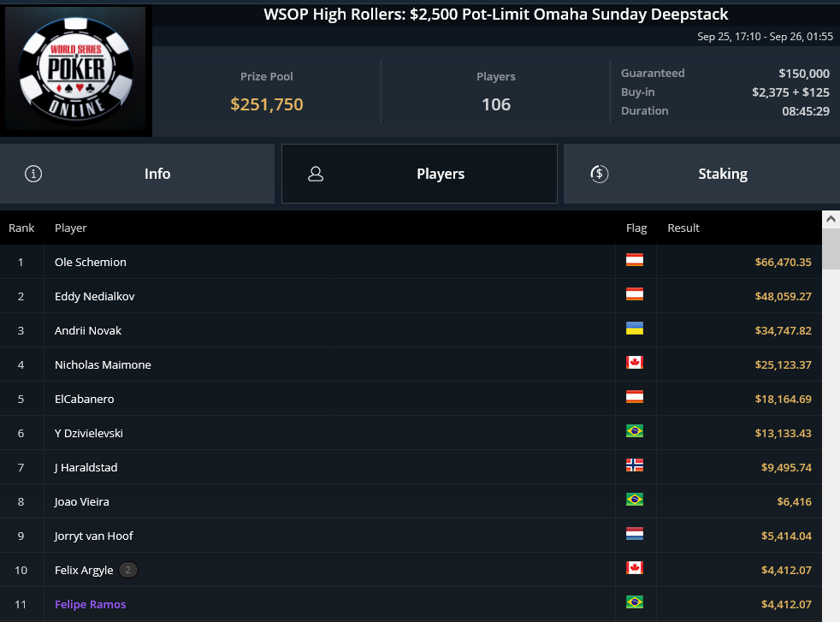Click Canada flag for Felix Argyle

[635, 568]
